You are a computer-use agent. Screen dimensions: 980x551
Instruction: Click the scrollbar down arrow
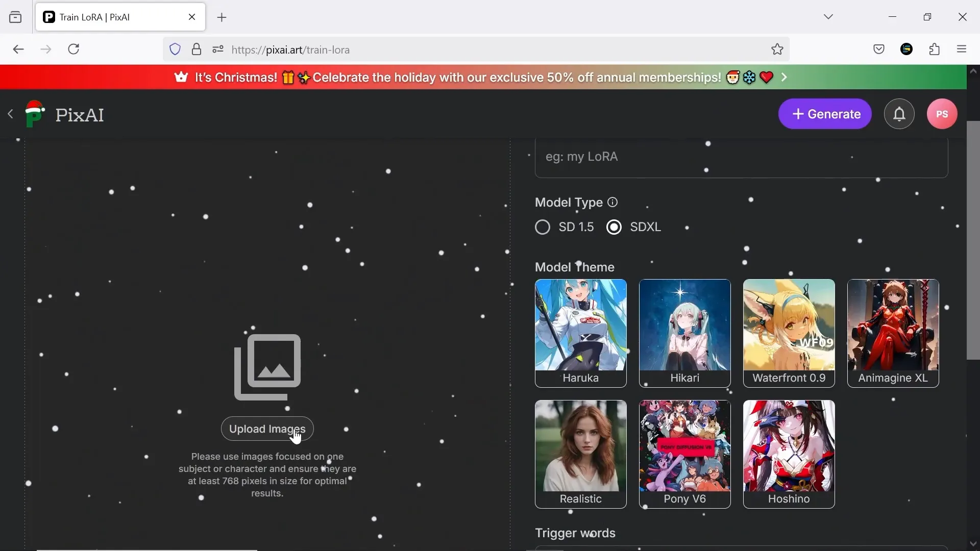tap(973, 544)
